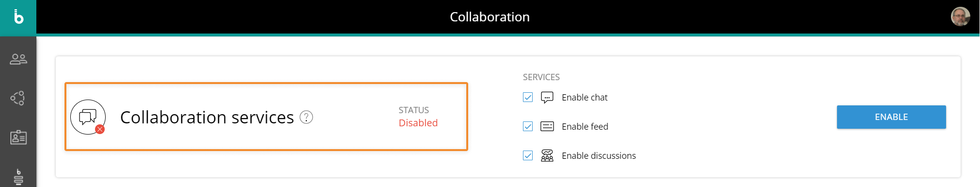
Task: Click the chat speech bubble icon
Action: 547,98
